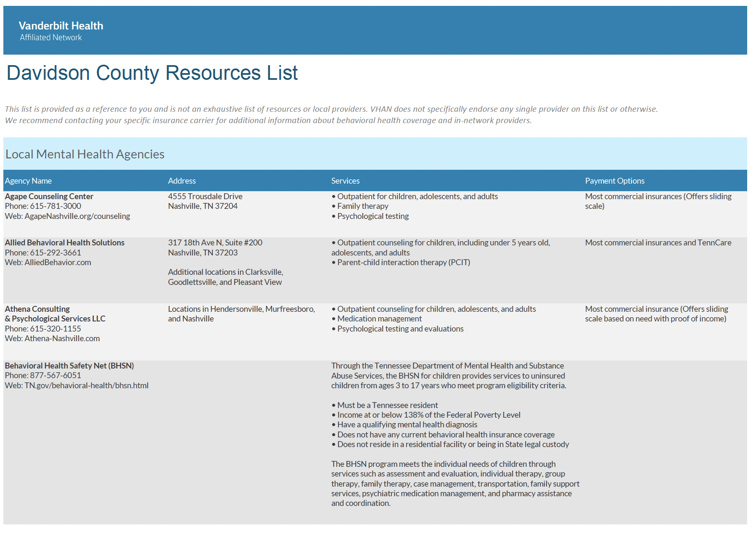756x537 pixels.
Task: Click Agape's Outpatient for children, adolescents, adults
Action: pyautogui.click(x=415, y=196)
